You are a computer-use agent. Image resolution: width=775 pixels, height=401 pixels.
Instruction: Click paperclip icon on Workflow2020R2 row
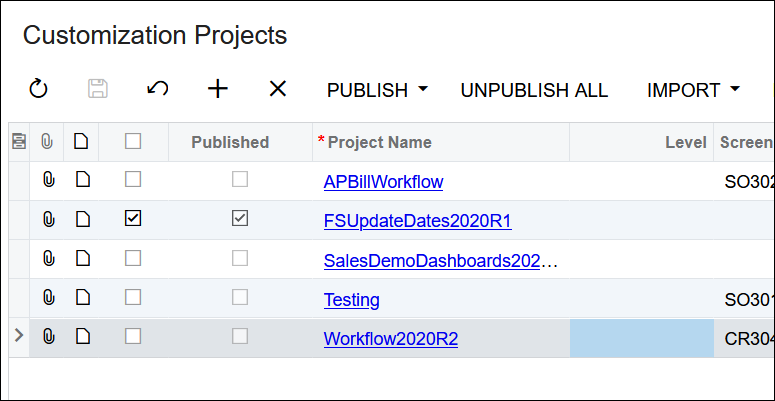tap(48, 338)
